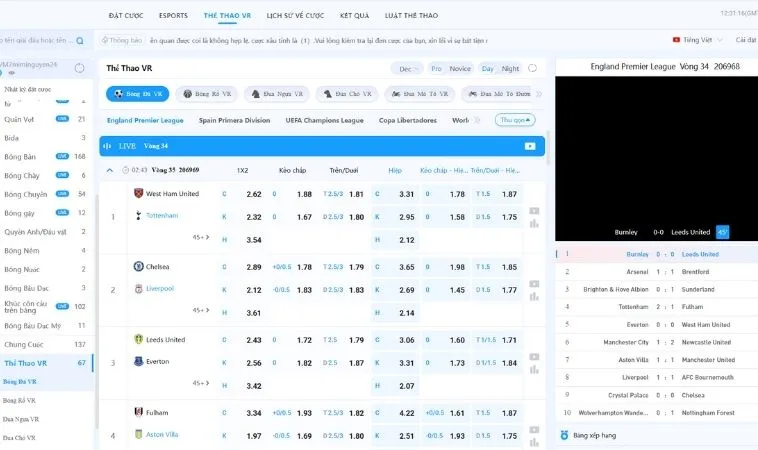758x450 pixels.
Task: Expand 45+ markets for Chelsea match
Action: pyautogui.click(x=201, y=310)
